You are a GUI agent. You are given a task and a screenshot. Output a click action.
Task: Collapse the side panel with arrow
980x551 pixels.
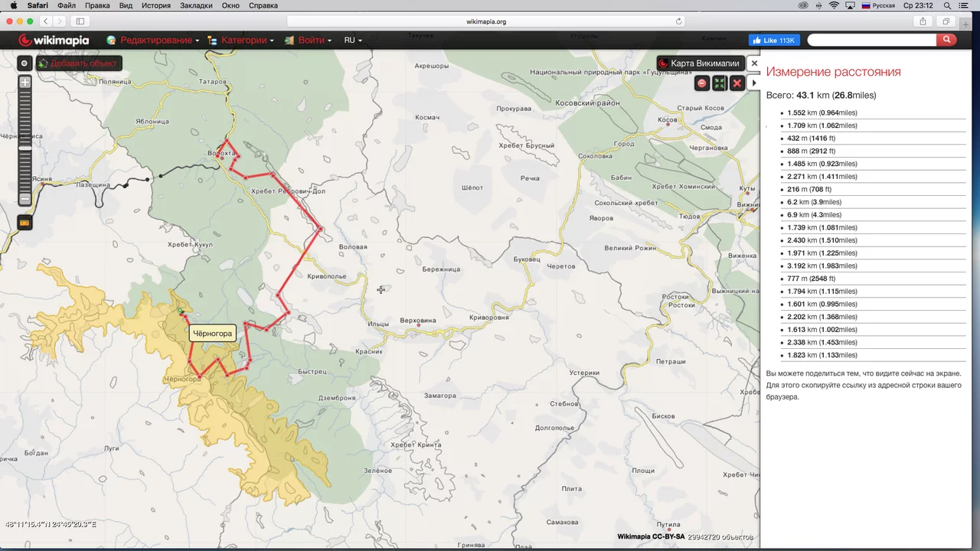pyautogui.click(x=754, y=83)
